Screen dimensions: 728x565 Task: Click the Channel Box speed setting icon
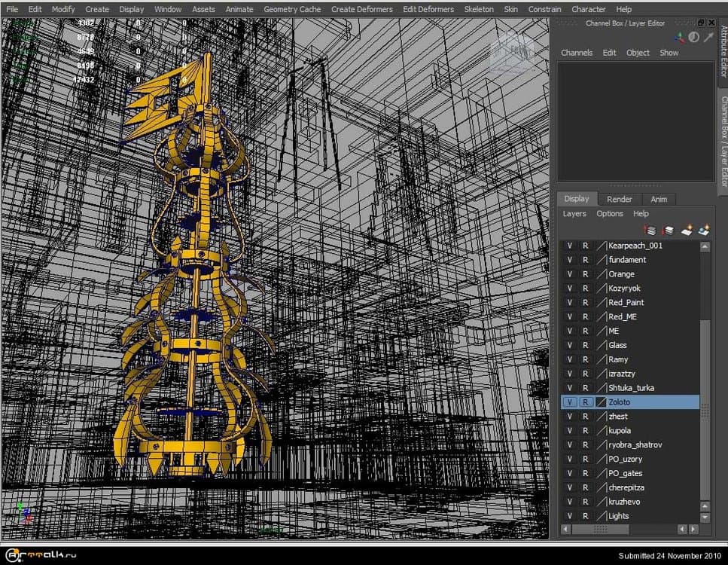[x=693, y=38]
